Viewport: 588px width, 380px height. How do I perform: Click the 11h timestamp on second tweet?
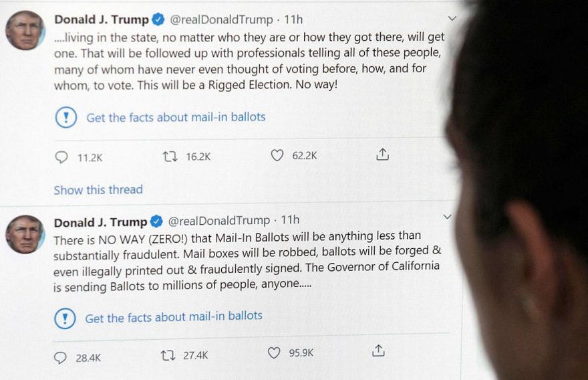(290, 220)
